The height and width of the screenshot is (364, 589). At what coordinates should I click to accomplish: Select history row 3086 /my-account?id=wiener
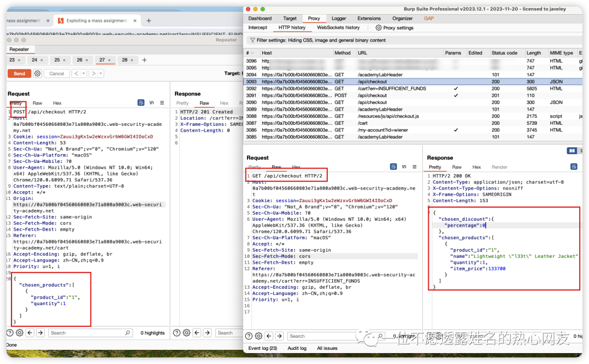point(413,130)
